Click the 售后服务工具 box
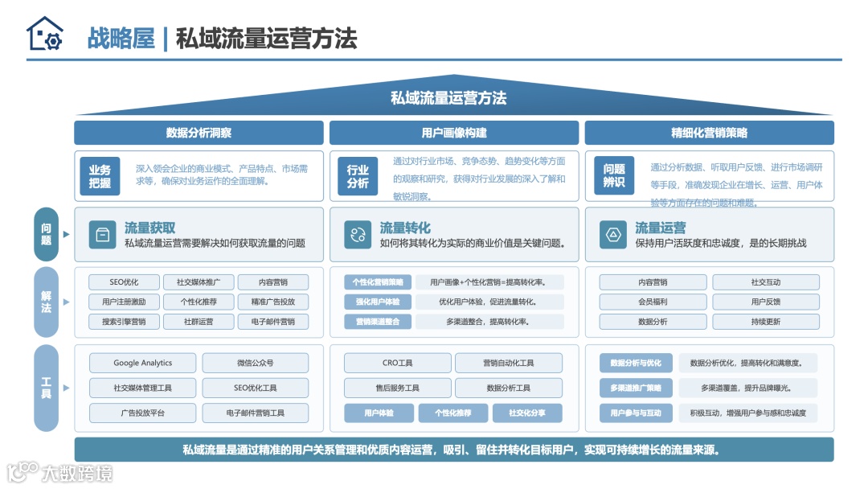 [x=398, y=388]
